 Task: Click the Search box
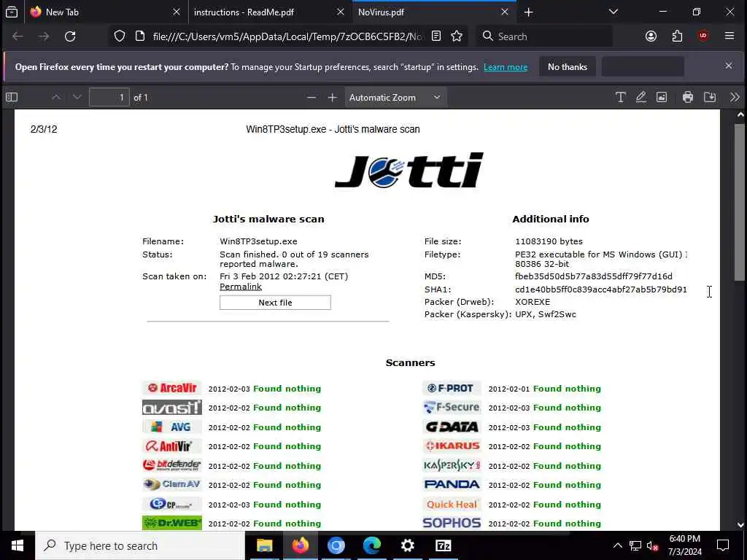pyautogui.click(x=544, y=36)
